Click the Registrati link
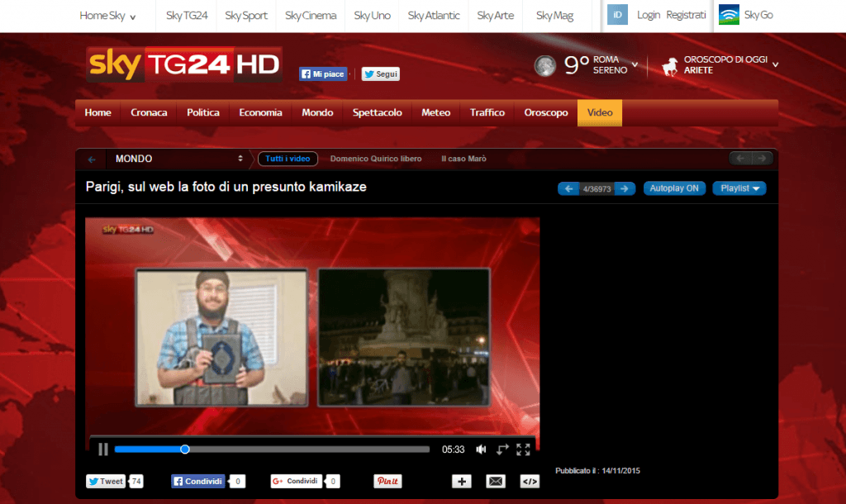846x504 pixels. click(x=686, y=15)
